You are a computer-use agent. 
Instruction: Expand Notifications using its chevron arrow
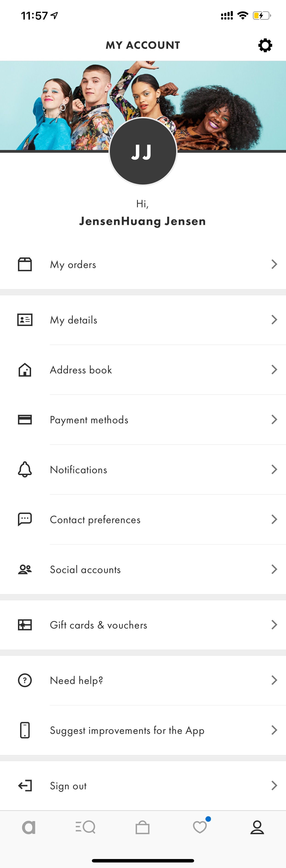[274, 469]
